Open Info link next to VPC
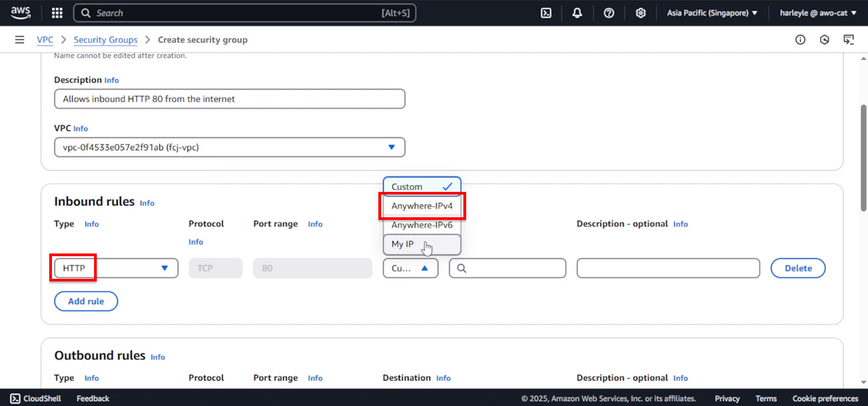 [x=80, y=129]
